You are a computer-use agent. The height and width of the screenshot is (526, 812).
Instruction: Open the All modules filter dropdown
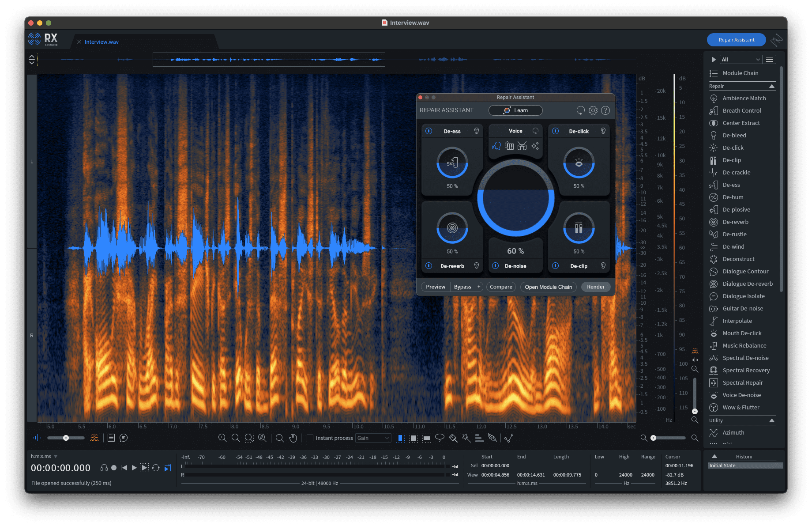coord(741,59)
